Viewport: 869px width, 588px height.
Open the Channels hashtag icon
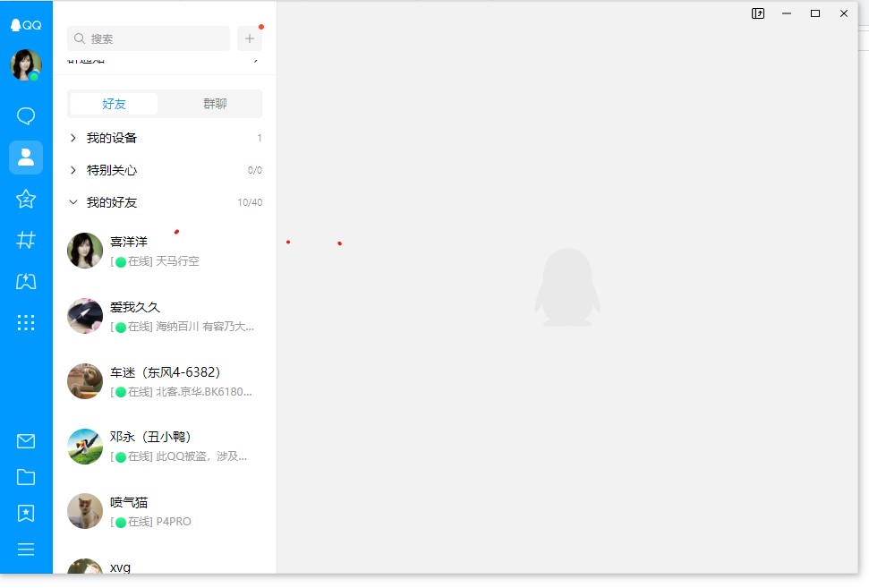pyautogui.click(x=26, y=240)
